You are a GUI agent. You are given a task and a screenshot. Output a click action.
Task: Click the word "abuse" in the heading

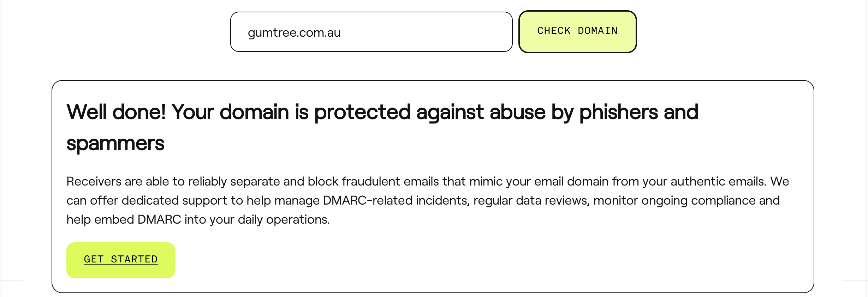click(x=517, y=112)
